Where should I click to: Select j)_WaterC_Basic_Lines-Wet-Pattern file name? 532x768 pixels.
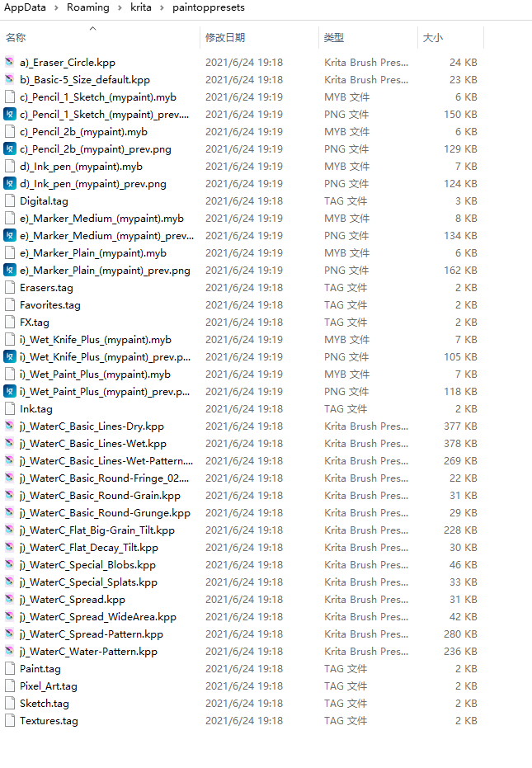106,461
